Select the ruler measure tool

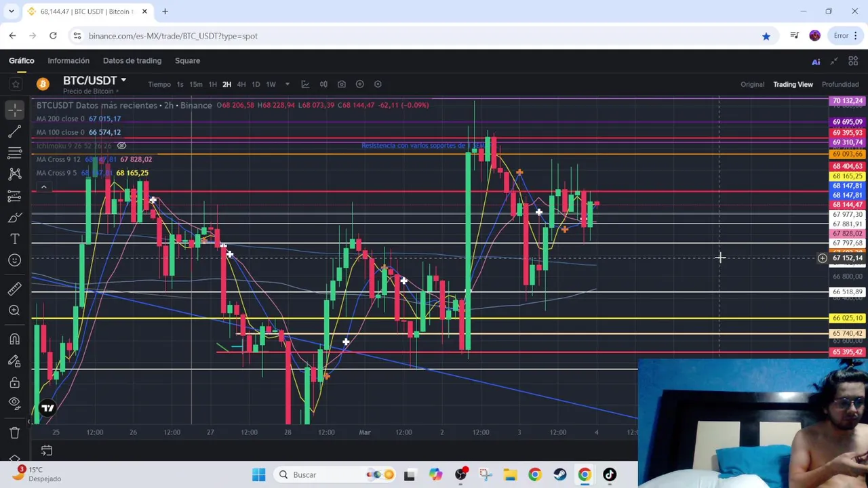point(15,289)
